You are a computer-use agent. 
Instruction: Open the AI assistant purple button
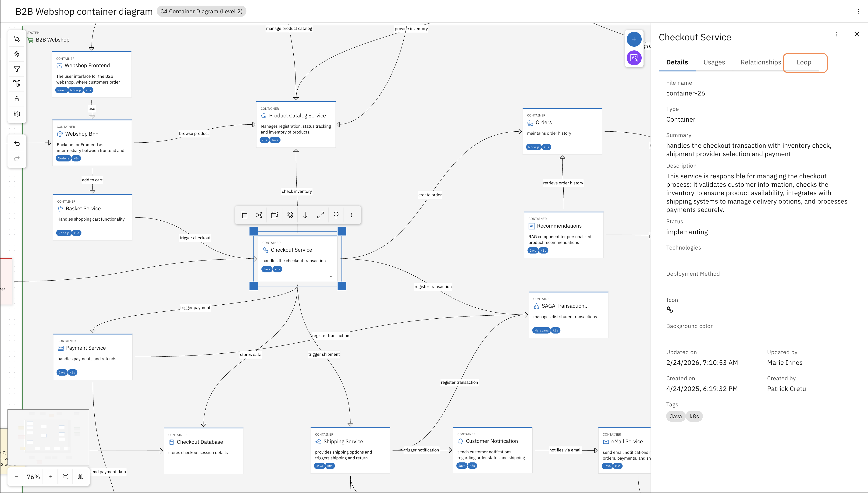pos(634,58)
